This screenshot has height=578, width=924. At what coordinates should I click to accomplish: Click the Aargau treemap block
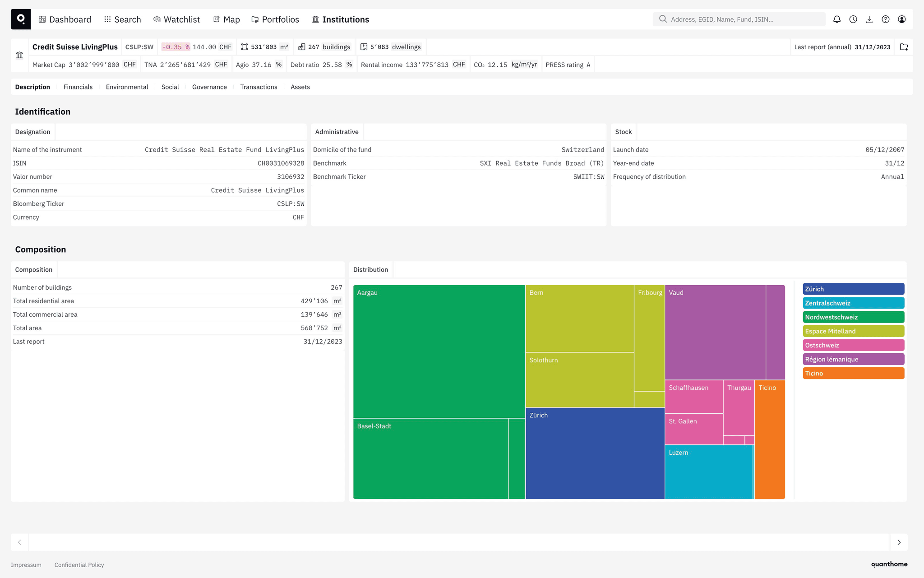[x=439, y=351]
